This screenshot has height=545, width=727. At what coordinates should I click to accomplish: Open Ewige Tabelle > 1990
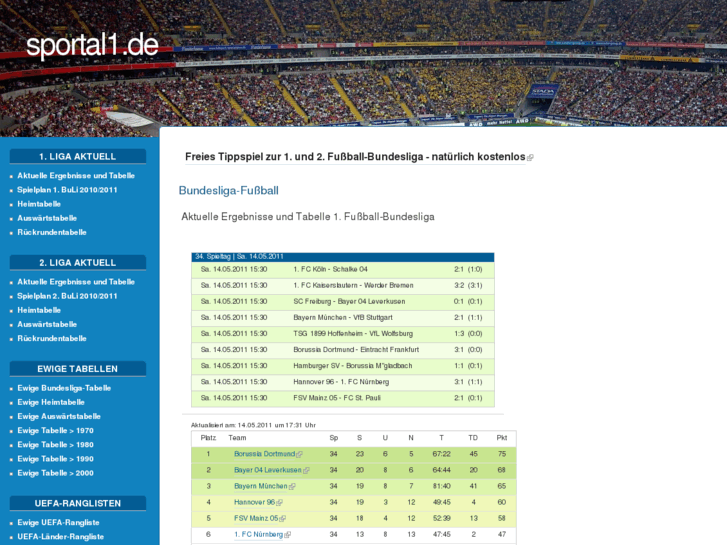[55, 459]
